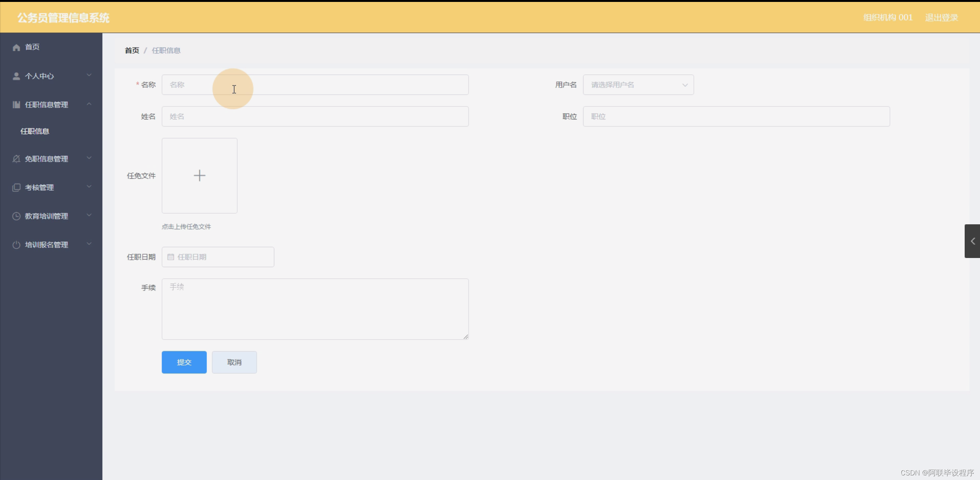Screen dimensions: 980x480
Task: Click the plus icon to upload 任免文件
Action: 199,176
